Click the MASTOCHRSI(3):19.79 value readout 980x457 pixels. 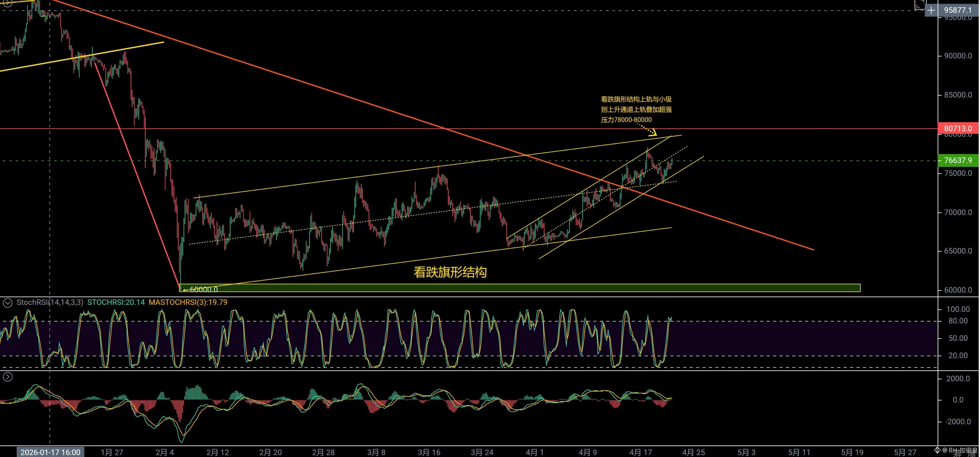tap(188, 302)
